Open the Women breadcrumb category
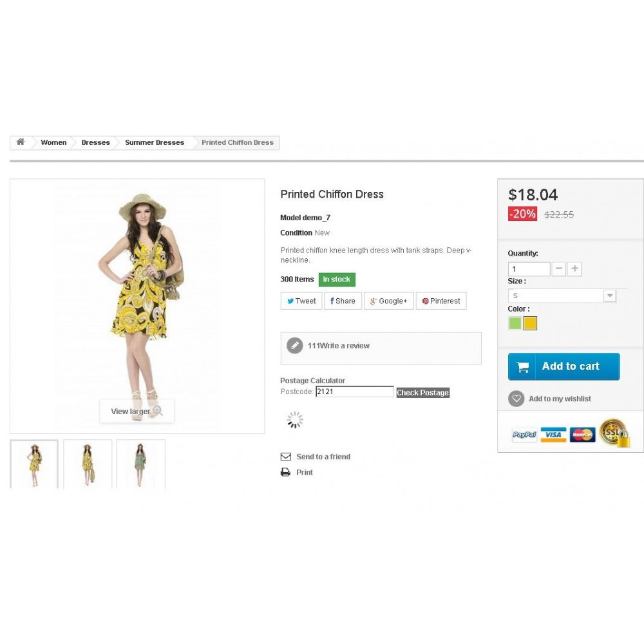644x644 pixels. pyautogui.click(x=53, y=142)
